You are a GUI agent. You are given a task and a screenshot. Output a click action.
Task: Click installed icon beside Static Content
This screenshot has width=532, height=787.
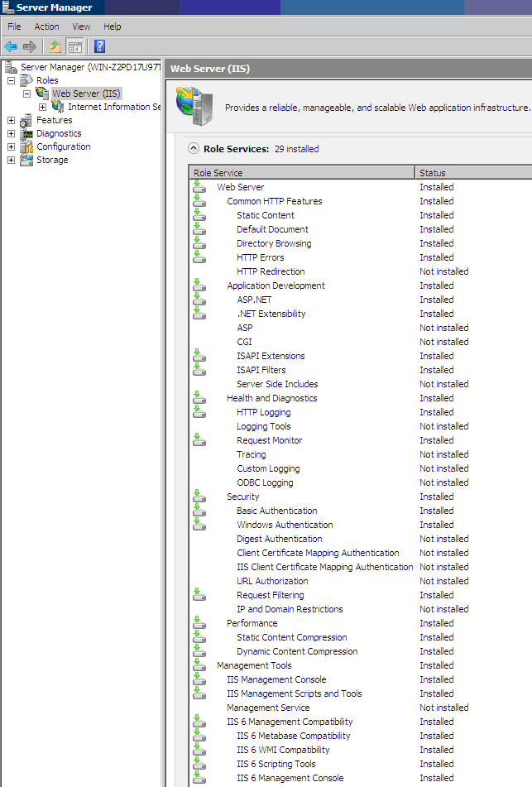click(199, 215)
